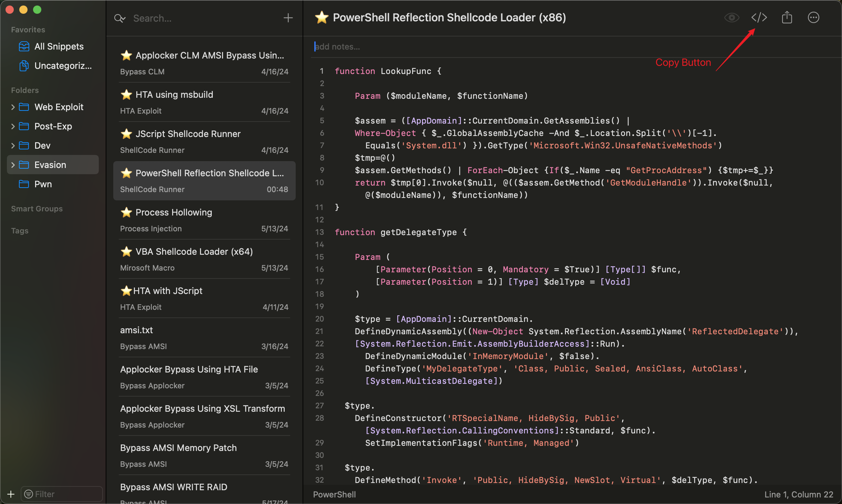Open PowerShell language selector in status bar
842x504 pixels.
334,494
